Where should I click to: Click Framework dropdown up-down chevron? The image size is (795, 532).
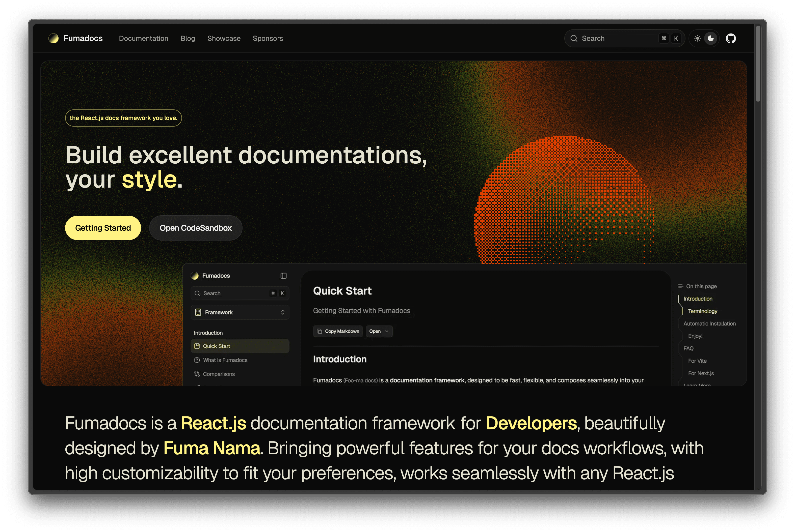283,312
